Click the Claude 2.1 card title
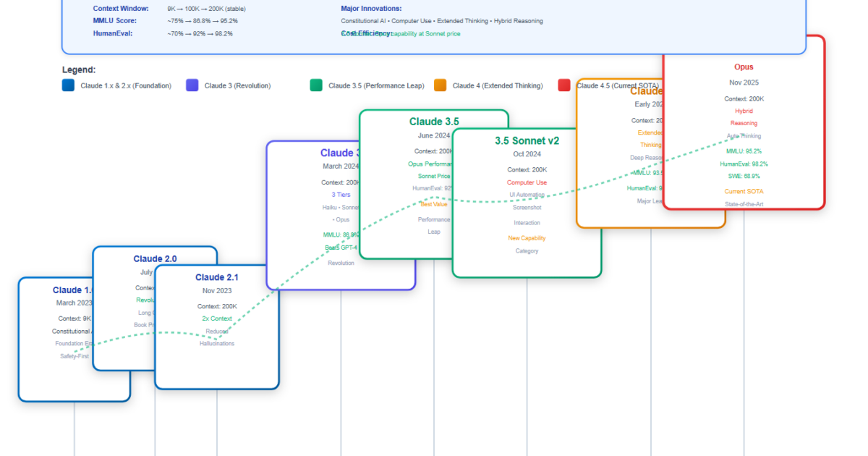The width and height of the screenshot is (868, 456). pyautogui.click(x=216, y=277)
